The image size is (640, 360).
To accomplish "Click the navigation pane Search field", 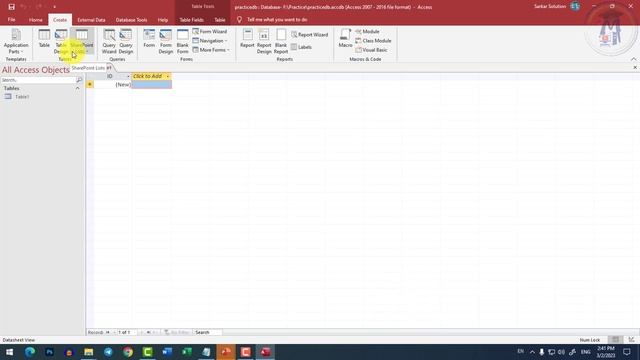I will 38,80.
